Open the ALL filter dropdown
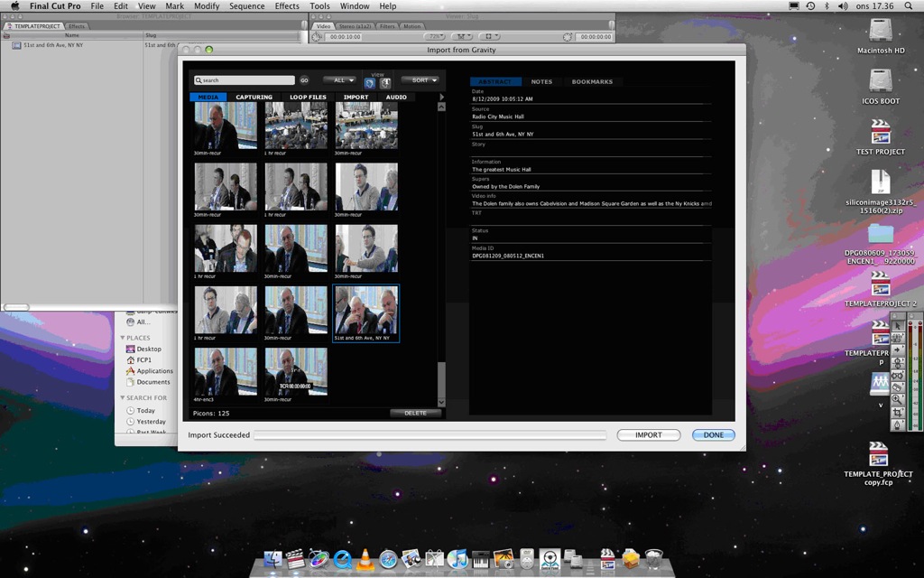The height and width of the screenshot is (578, 924). pyautogui.click(x=339, y=80)
